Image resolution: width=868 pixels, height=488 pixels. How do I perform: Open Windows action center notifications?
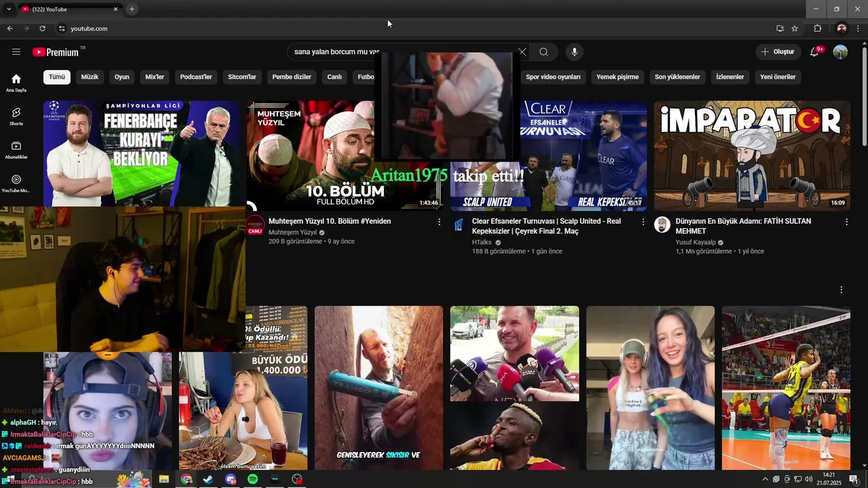pyautogui.click(x=854, y=479)
